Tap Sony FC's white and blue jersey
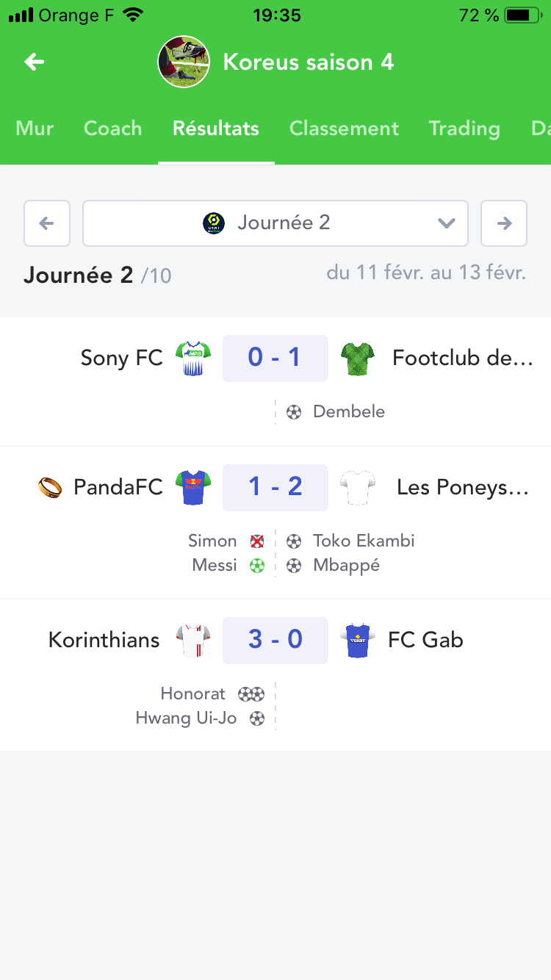 [x=193, y=359]
